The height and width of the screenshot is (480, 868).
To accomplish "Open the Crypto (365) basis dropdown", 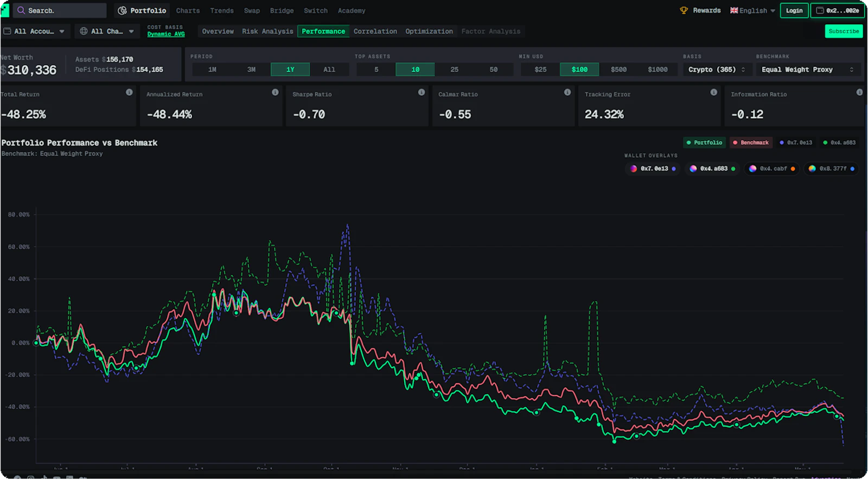I will 717,69.
